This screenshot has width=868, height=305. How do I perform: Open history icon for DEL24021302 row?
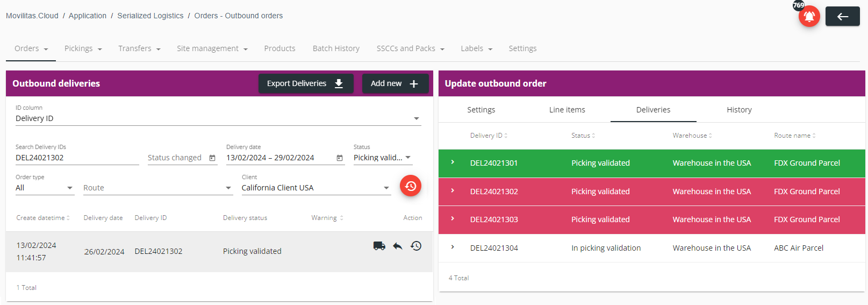416,246
